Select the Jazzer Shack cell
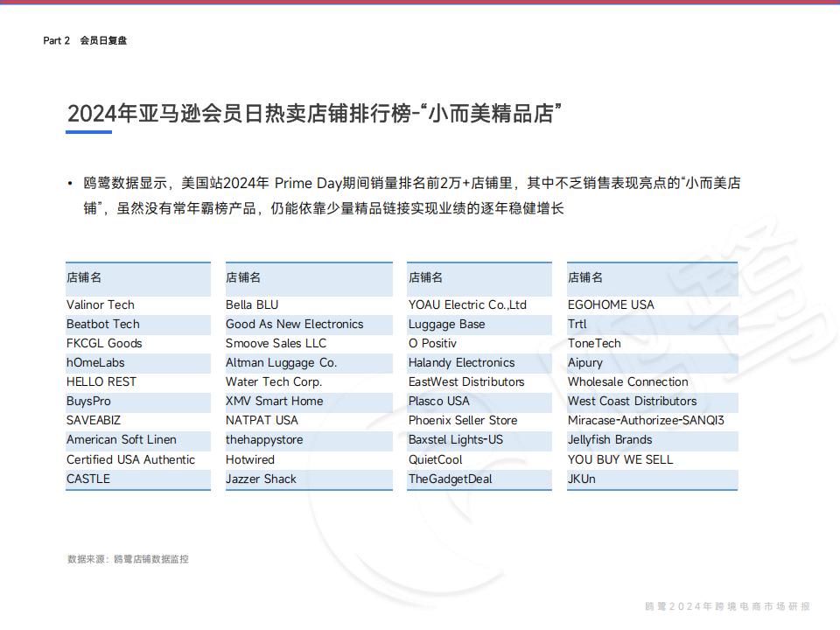 pyautogui.click(x=309, y=479)
